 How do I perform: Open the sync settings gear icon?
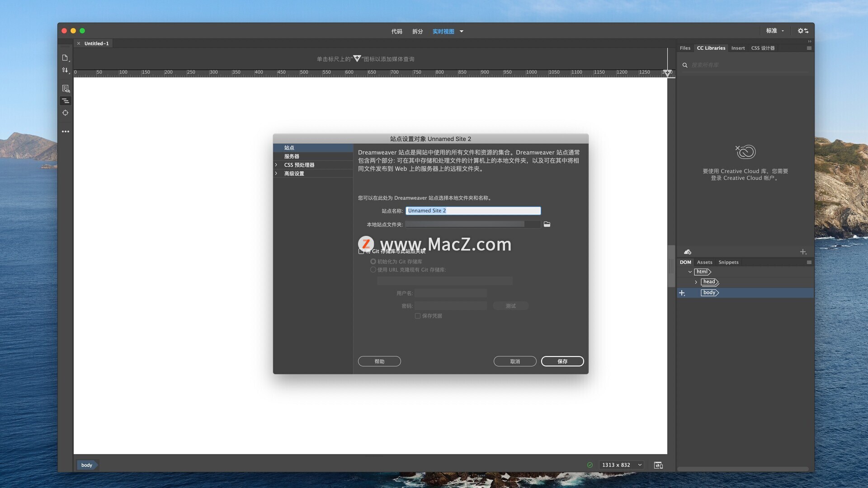803,31
